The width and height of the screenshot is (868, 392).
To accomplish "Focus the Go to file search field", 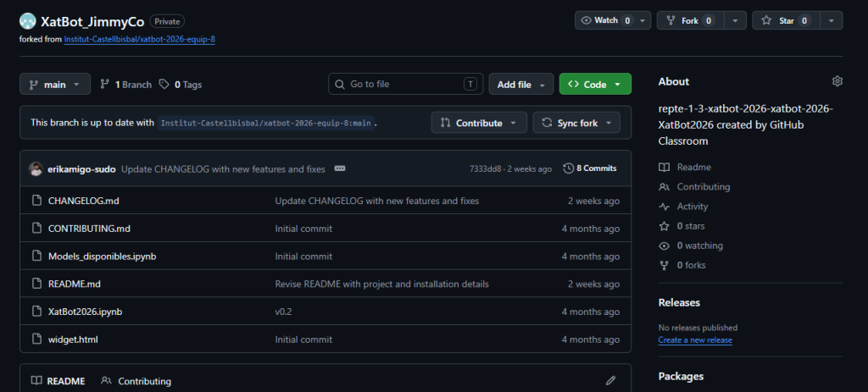I will point(406,84).
